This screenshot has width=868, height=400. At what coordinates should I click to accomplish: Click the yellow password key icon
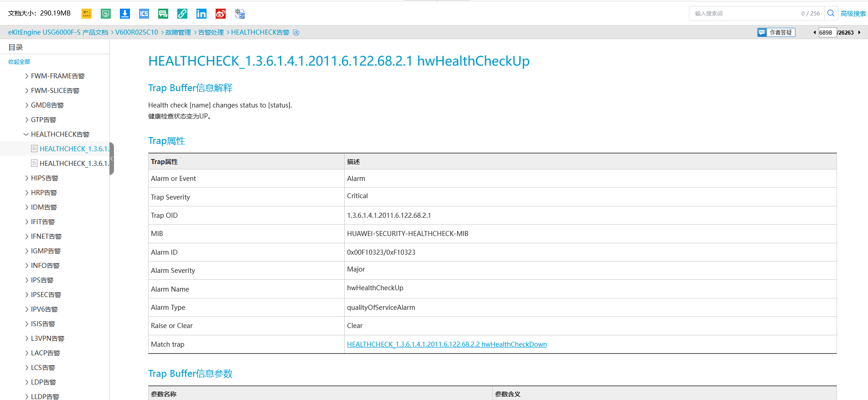point(87,14)
